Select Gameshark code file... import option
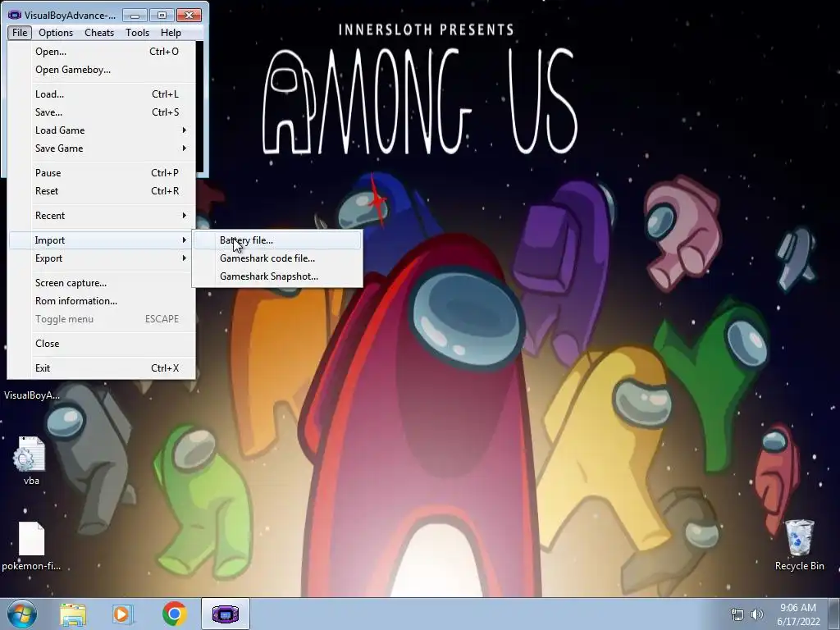 [277, 258]
